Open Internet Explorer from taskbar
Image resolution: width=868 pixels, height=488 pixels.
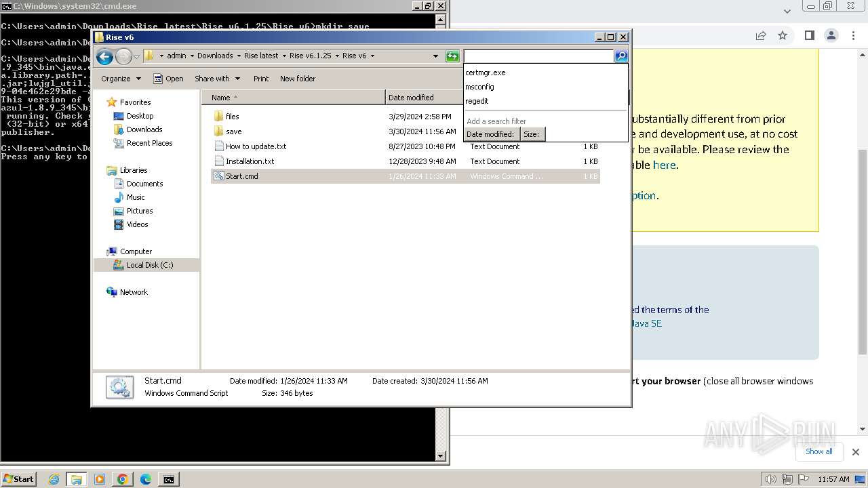pos(54,479)
